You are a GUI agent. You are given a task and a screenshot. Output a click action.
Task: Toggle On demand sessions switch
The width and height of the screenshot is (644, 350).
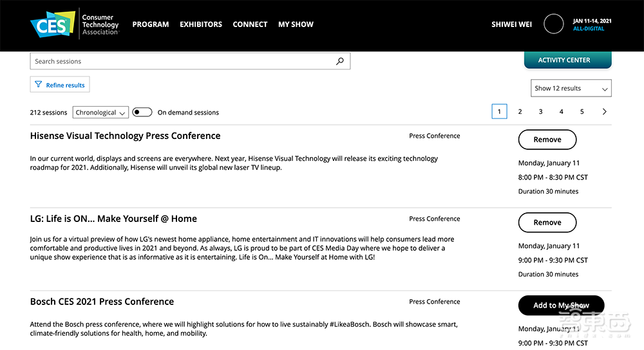pyautogui.click(x=142, y=113)
